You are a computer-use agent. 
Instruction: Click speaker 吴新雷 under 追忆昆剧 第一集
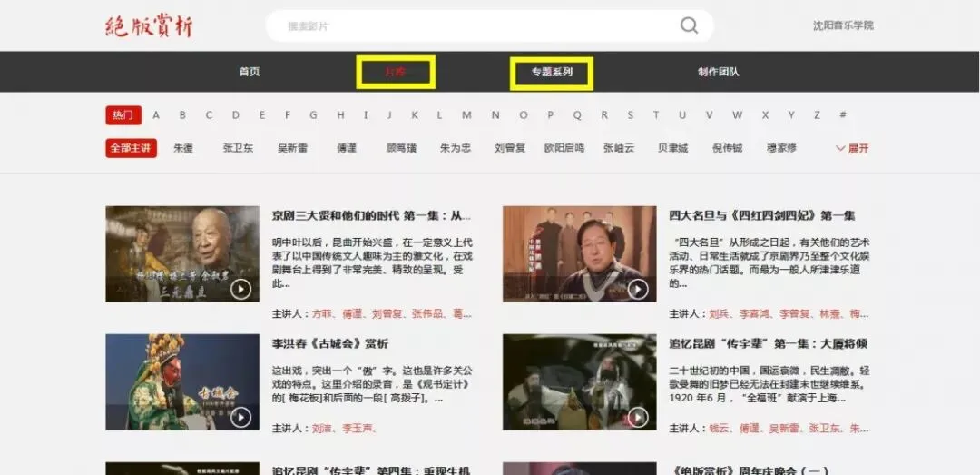coord(785,429)
